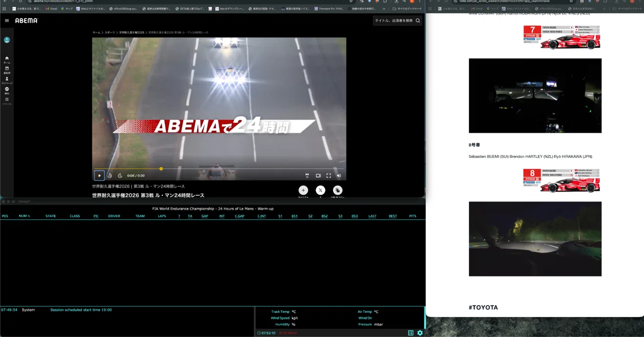Enter fullscreen on the ABEMA video
644x337 pixels.
click(329, 176)
